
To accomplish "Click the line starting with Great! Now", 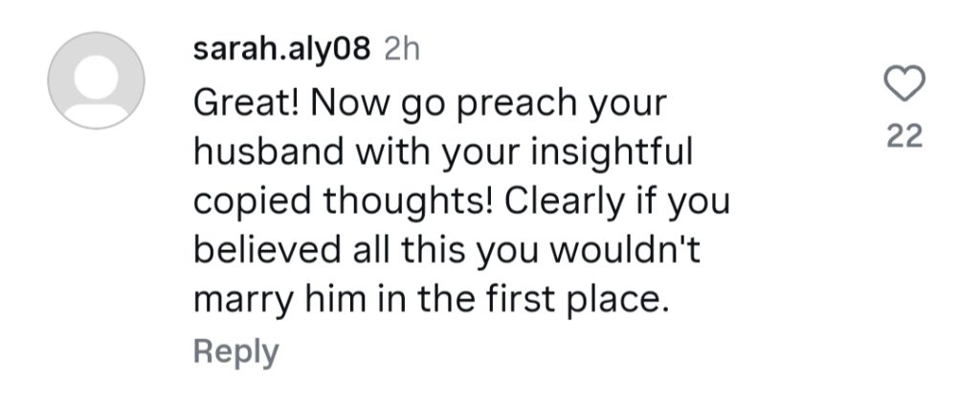I will (x=430, y=103).
